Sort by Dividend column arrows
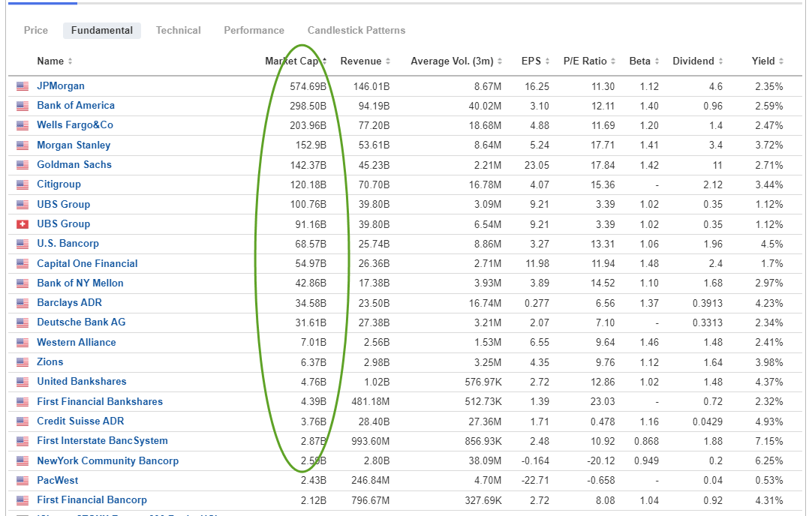The height and width of the screenshot is (516, 812). pos(720,61)
